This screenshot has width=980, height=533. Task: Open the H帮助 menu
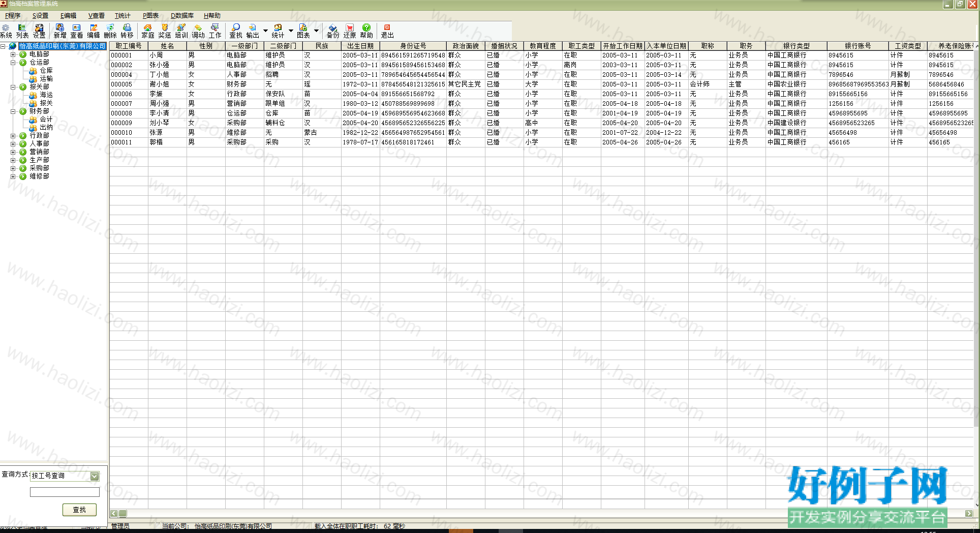[212, 16]
